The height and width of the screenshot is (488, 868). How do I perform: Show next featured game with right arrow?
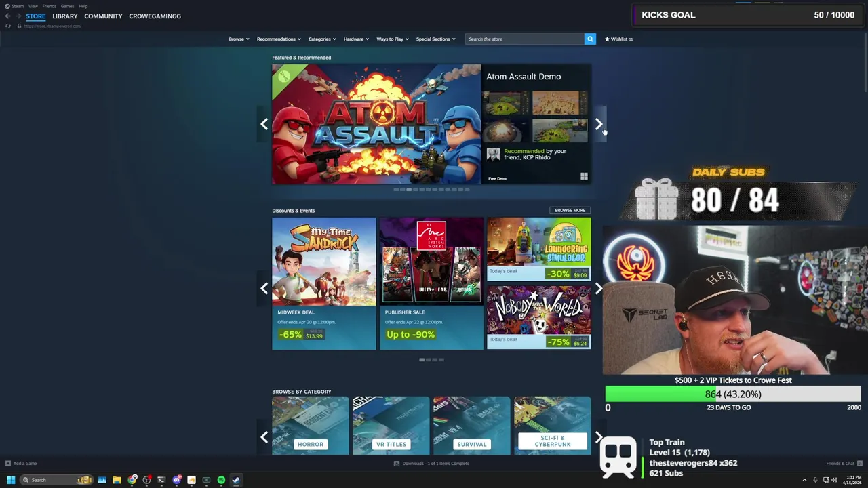point(598,124)
